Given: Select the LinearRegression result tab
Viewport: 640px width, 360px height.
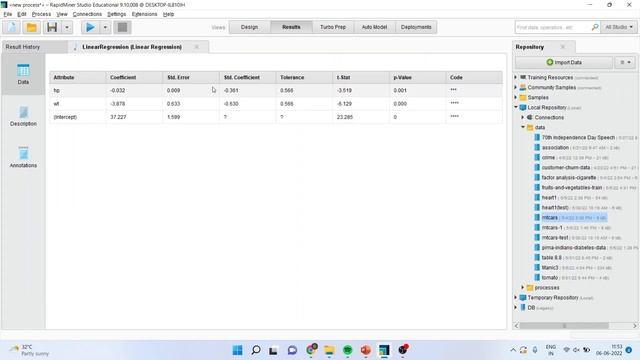Looking at the screenshot, I should pos(131,47).
